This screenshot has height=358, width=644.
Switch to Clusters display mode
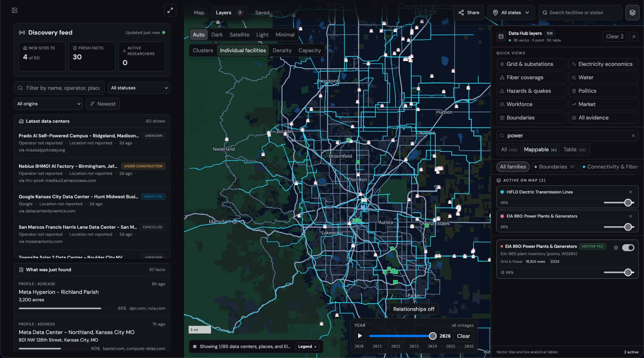(x=203, y=51)
